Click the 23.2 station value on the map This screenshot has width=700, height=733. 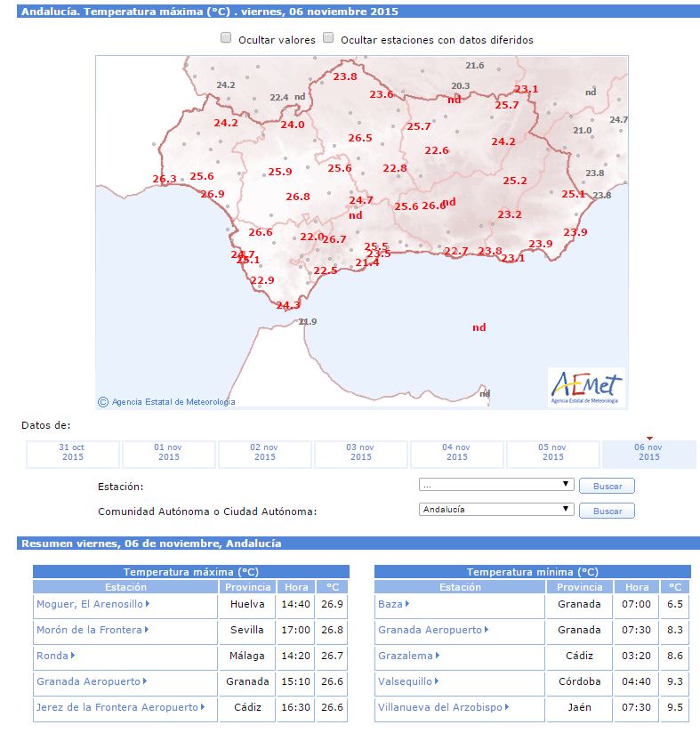(510, 214)
